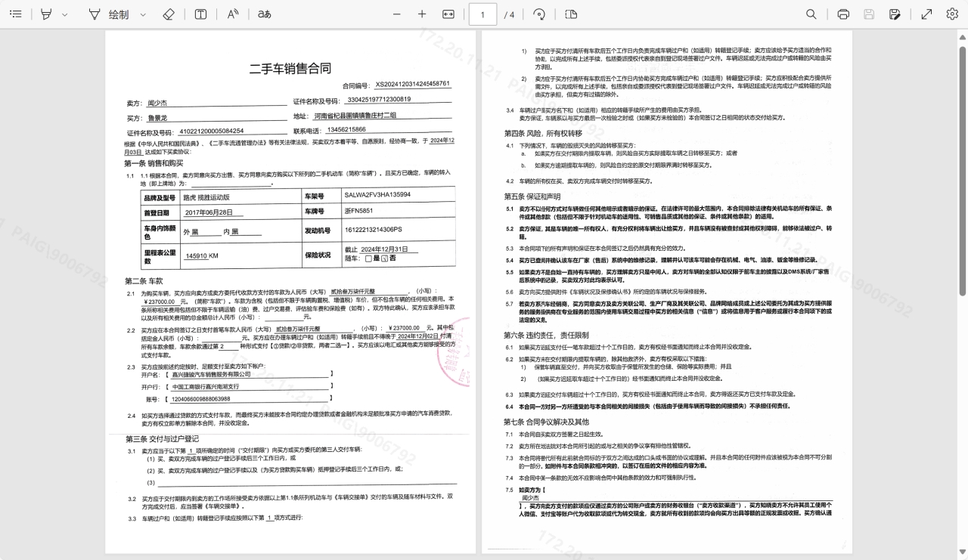
Task: Click the buyer ID 410221200005084254
Action: pyautogui.click(x=212, y=131)
